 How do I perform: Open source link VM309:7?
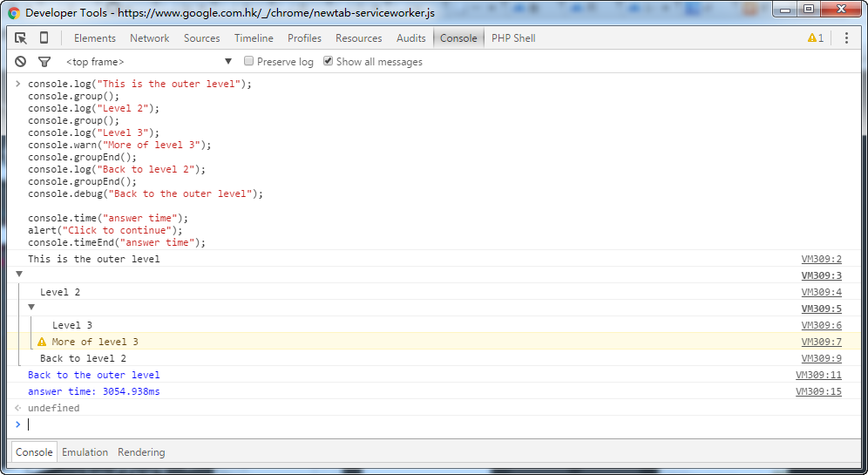point(822,343)
